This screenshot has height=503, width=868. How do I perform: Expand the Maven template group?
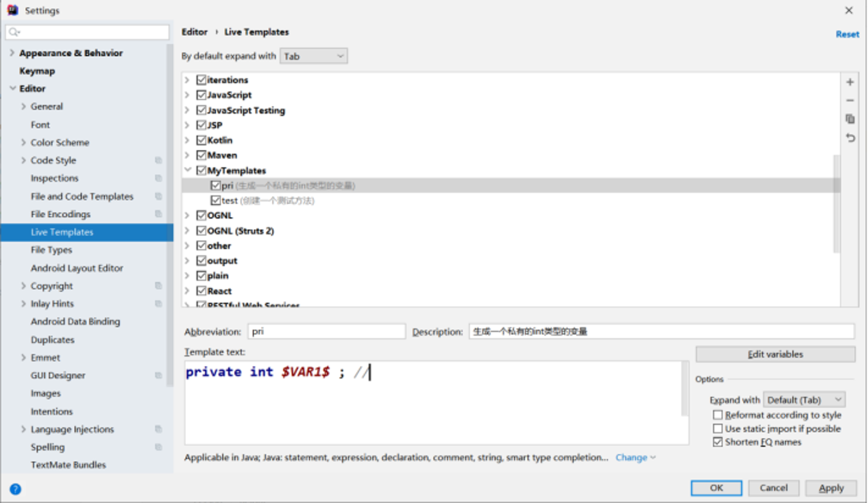pyautogui.click(x=187, y=155)
